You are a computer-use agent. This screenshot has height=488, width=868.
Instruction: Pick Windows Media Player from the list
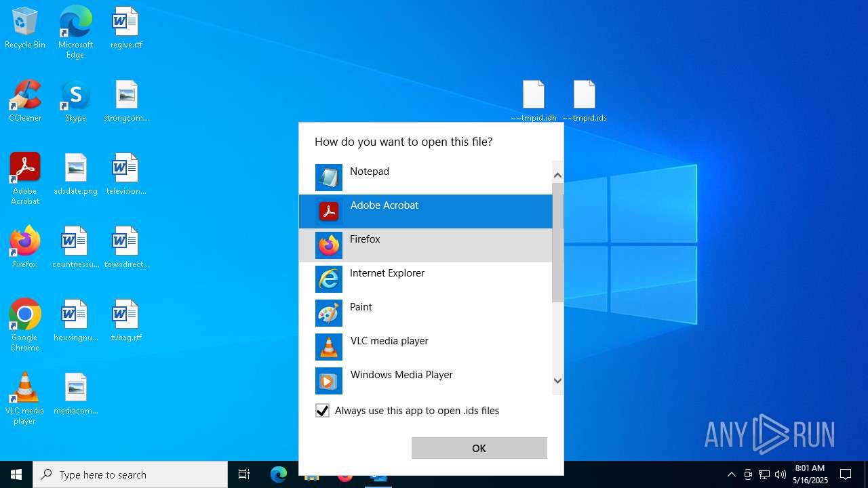[x=426, y=381]
